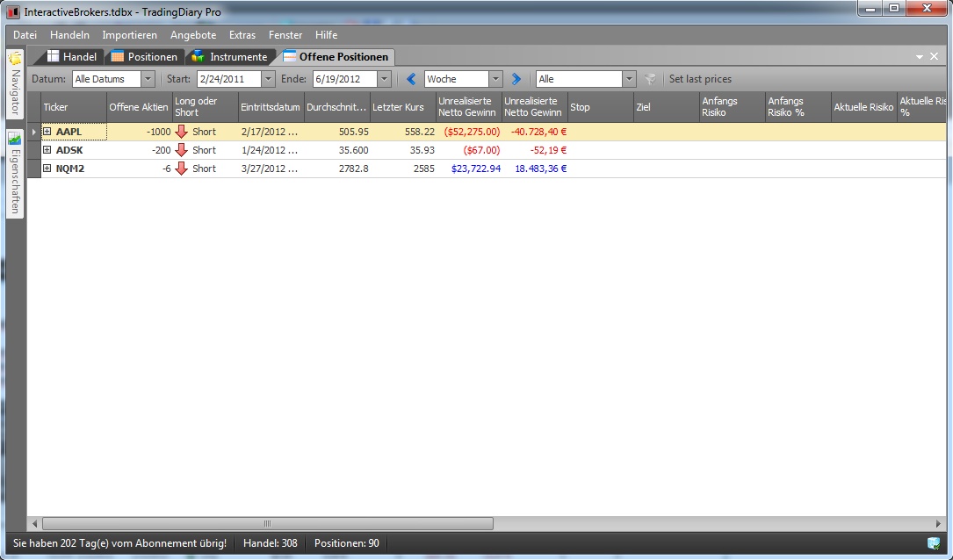Click the Handel: 308 status entry

(x=271, y=543)
